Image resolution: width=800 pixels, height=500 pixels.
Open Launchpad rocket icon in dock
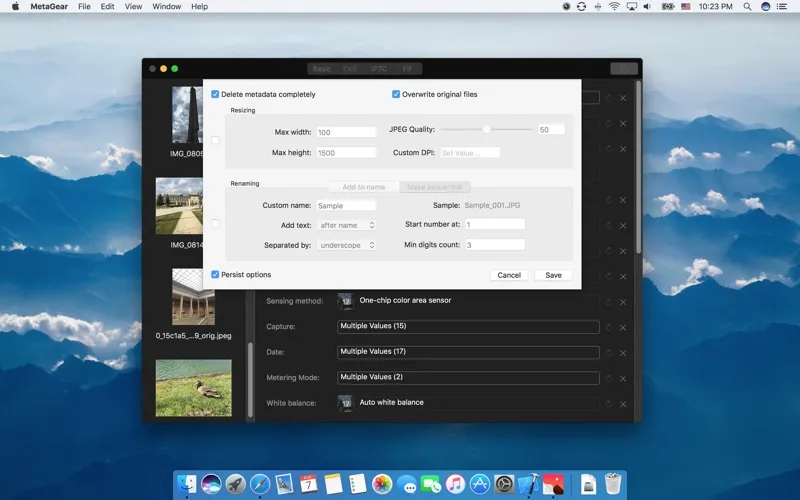235,484
